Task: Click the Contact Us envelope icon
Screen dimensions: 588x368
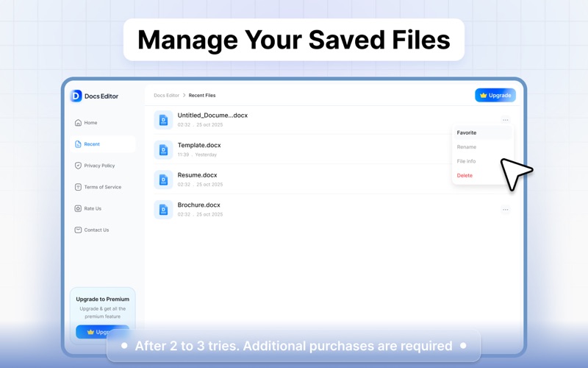Action: point(78,230)
